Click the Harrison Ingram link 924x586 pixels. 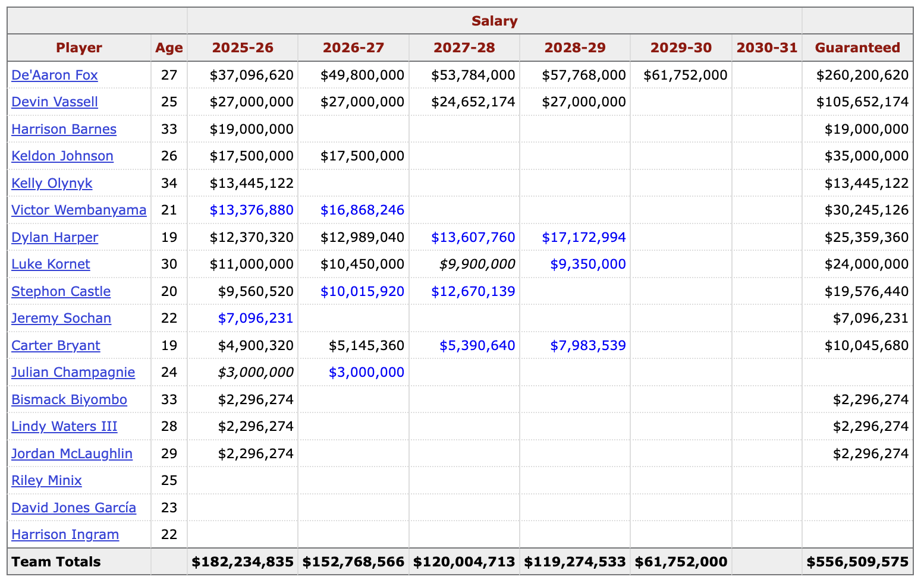click(65, 534)
